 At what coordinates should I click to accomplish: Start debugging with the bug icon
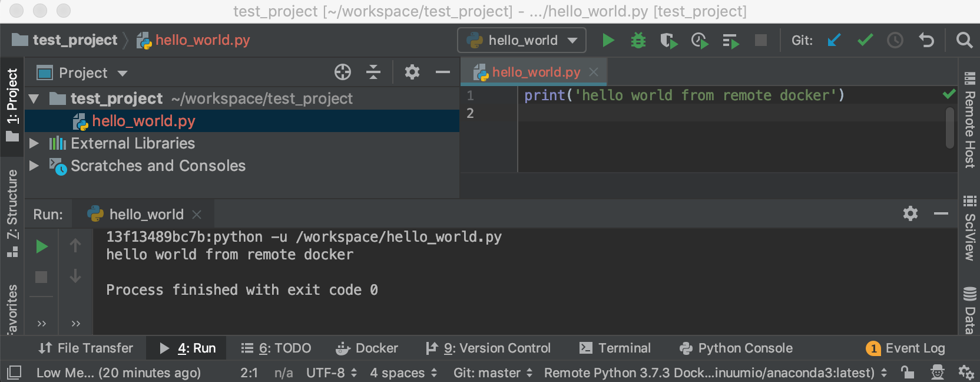pos(638,40)
